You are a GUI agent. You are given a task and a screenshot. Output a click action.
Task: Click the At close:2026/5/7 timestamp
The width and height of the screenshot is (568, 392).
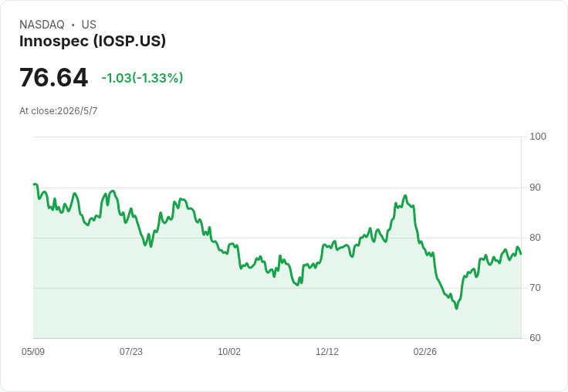coord(59,111)
